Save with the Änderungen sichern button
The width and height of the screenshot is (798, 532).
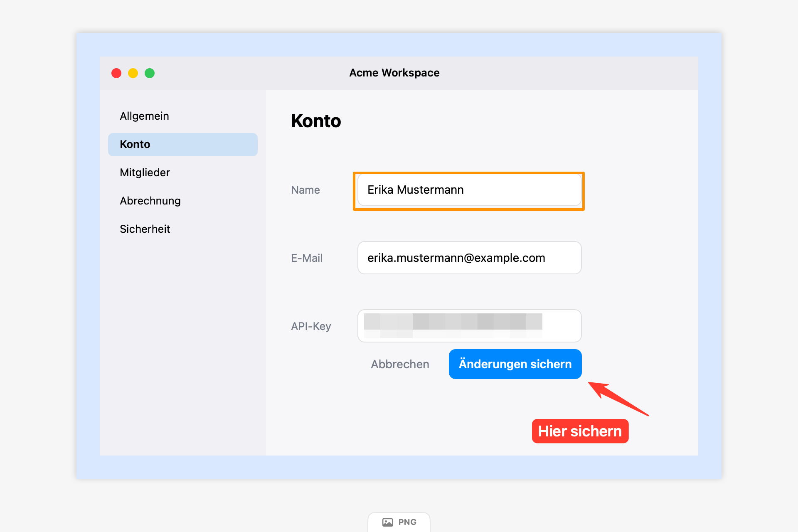tap(515, 364)
